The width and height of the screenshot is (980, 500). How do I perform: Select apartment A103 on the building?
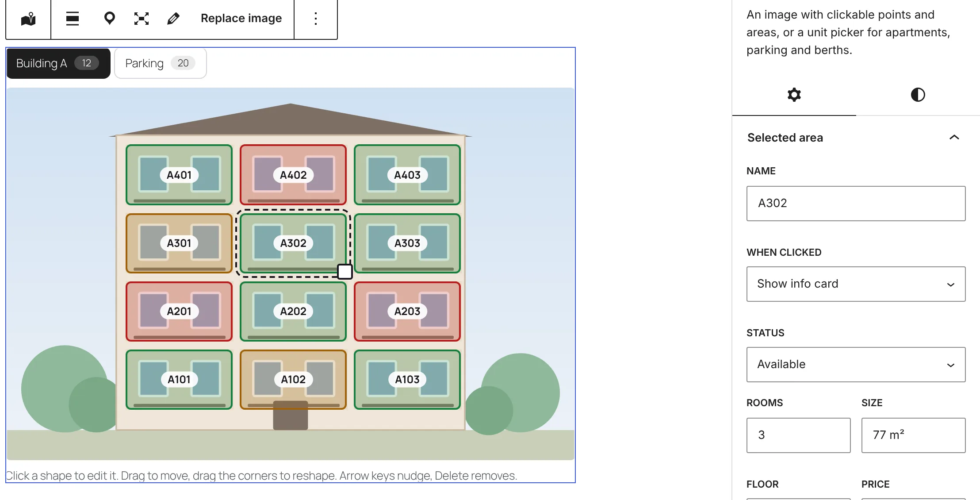407,379
